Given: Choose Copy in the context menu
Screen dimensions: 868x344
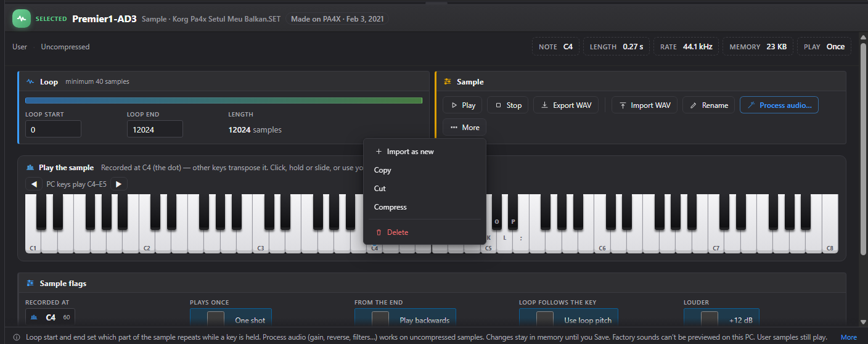Looking at the screenshot, I should 425,170.
